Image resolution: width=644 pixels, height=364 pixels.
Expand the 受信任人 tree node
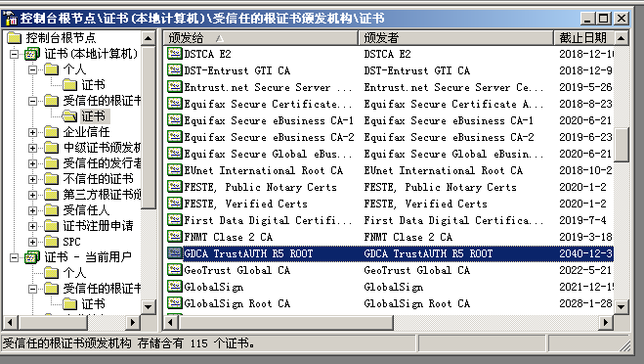click(x=33, y=210)
